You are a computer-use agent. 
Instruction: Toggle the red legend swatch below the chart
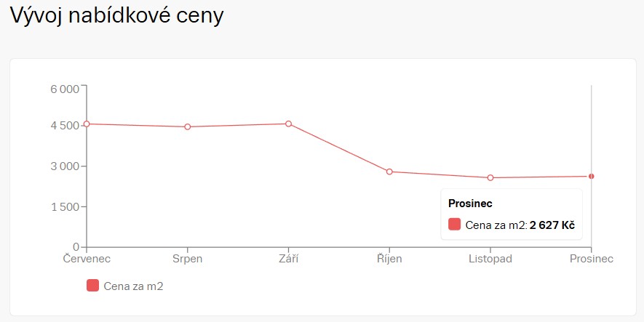92,286
